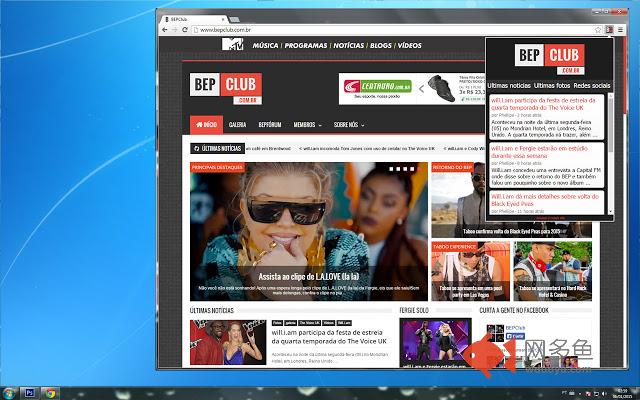Click the popup scrollbar thumb
Screen dimensions: 640x400
(x=611, y=124)
